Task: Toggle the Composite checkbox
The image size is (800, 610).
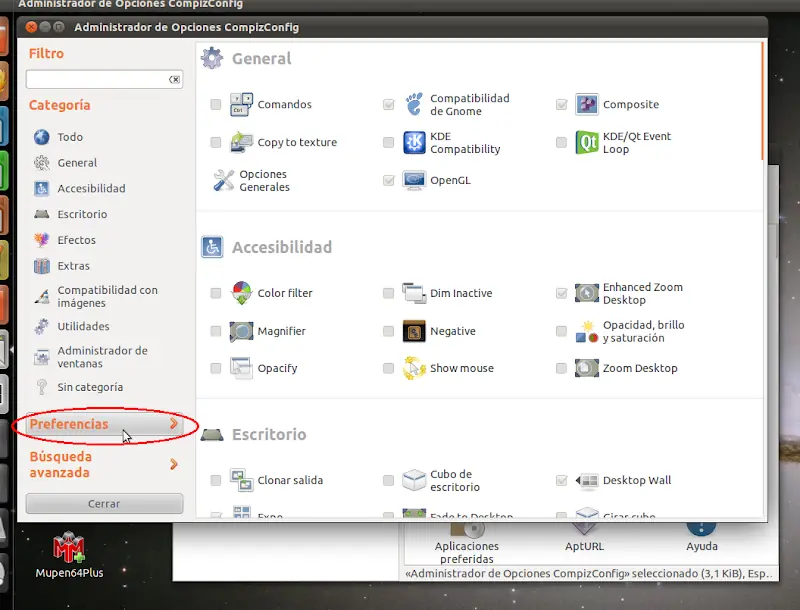Action: (561, 105)
